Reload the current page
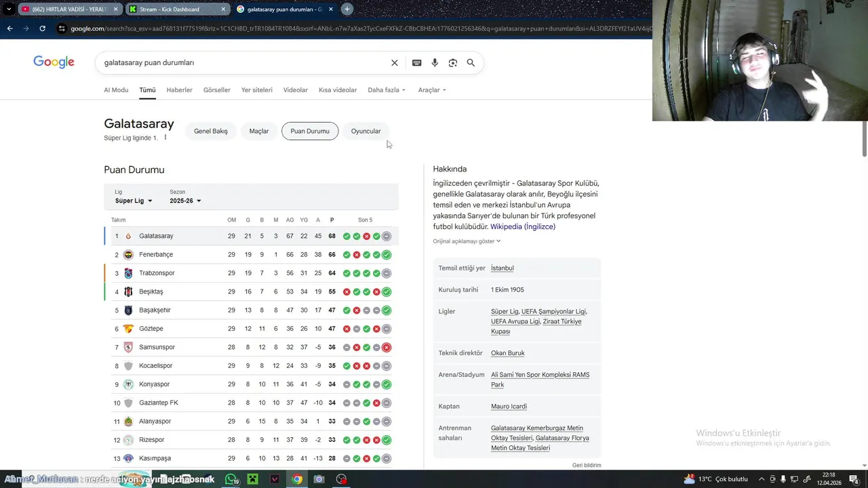Viewport: 868px width, 488px height. tap(42, 28)
